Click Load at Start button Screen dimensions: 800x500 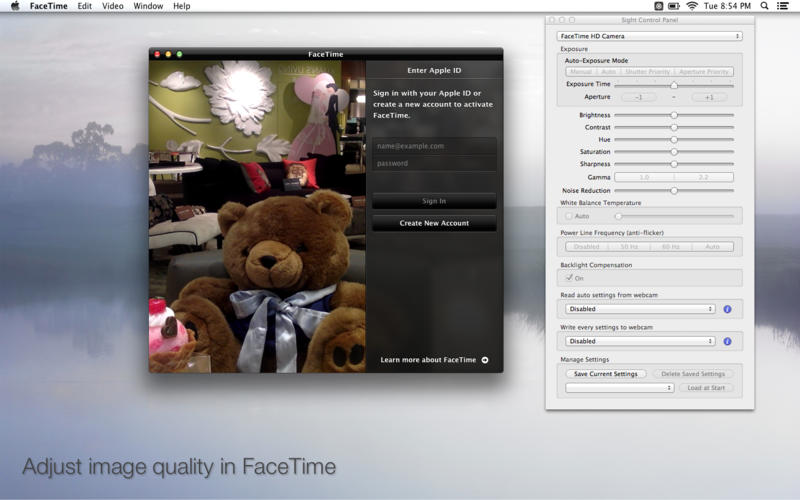(706, 388)
